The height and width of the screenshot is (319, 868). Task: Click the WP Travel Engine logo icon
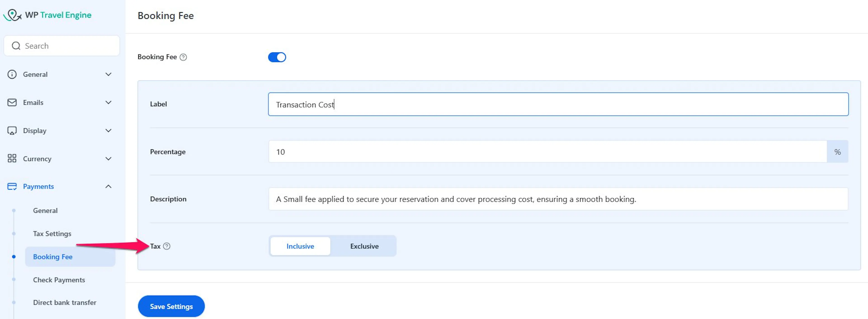12,15
